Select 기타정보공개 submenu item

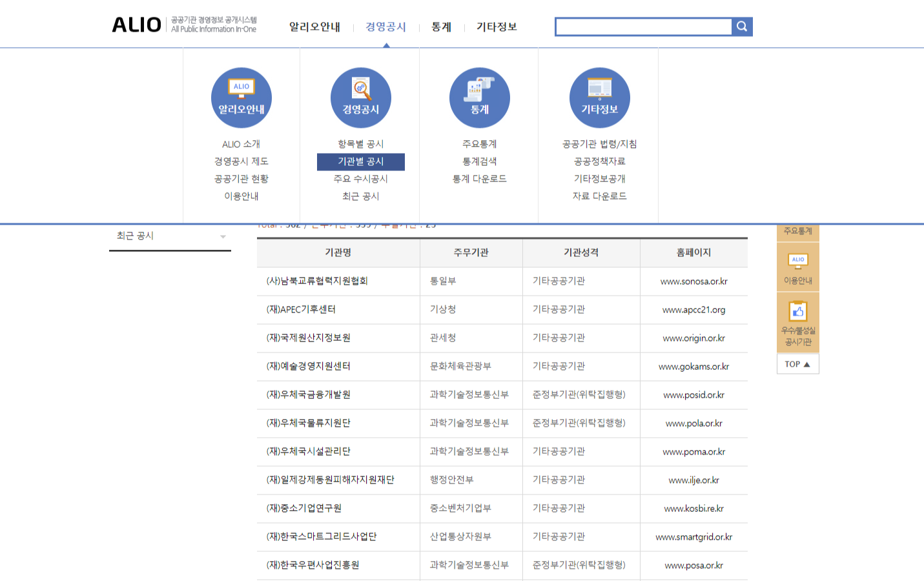point(600,179)
